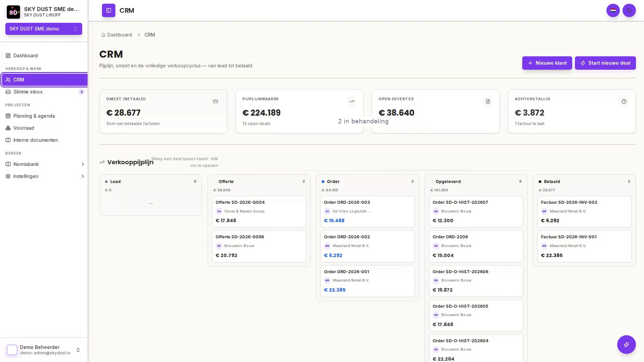Click the Slimme inbox tray icon
644x362 pixels.
tap(8, 92)
